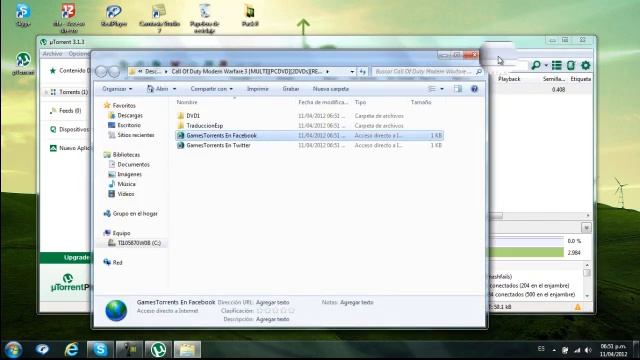This screenshot has height=360, width=640.
Task: Go back with Explorer back arrow
Action: click(101, 72)
